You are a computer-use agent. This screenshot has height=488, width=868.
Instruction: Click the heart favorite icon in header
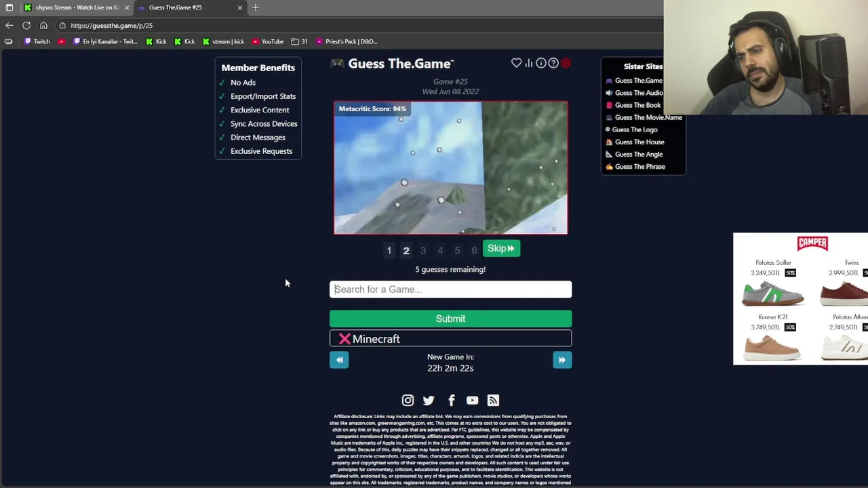tap(516, 63)
